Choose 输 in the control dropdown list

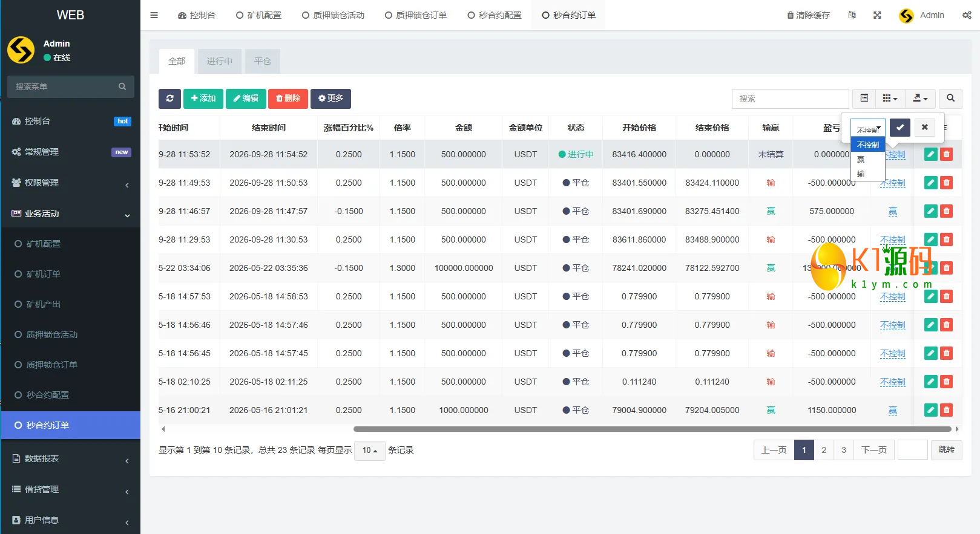[x=868, y=174]
